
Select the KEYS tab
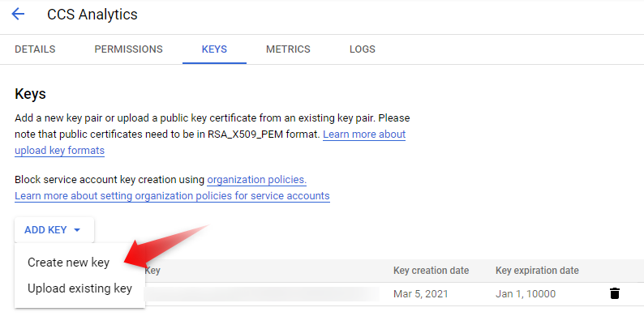[x=214, y=49]
